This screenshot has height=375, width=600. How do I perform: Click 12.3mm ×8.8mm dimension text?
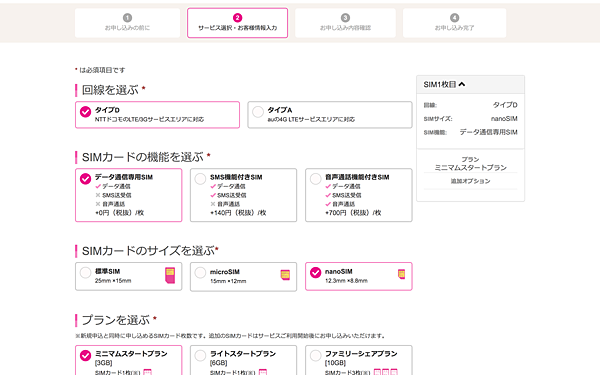(x=346, y=281)
